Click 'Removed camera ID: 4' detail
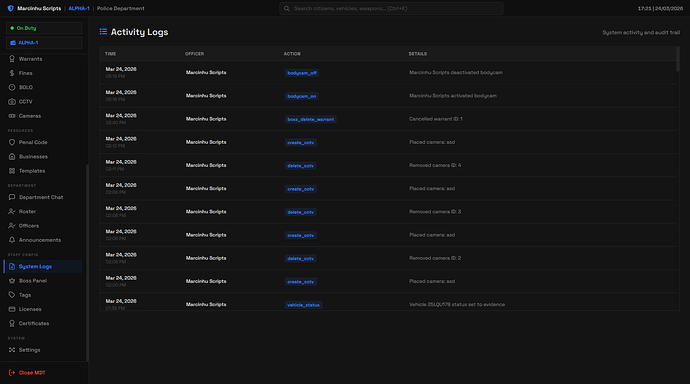The image size is (690, 384). click(x=435, y=165)
